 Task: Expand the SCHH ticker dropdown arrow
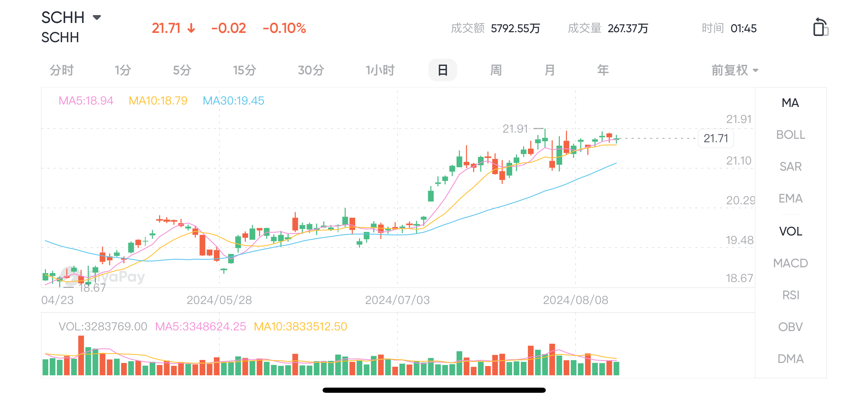[x=97, y=17]
